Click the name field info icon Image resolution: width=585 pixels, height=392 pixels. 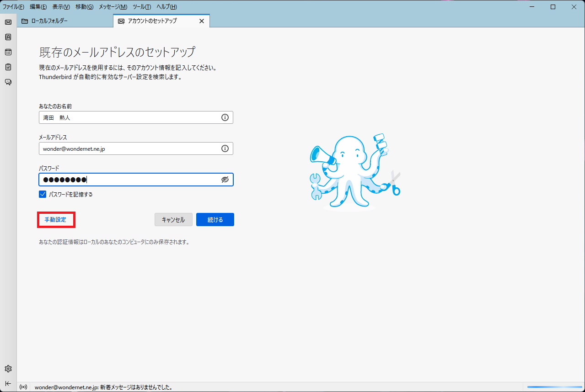coord(225,117)
